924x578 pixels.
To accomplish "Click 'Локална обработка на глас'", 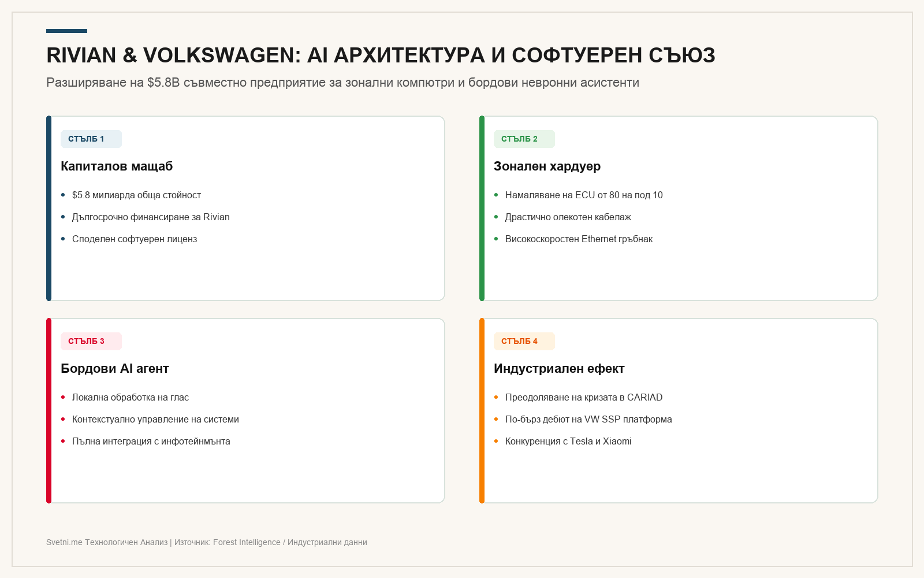I will click(x=131, y=398).
